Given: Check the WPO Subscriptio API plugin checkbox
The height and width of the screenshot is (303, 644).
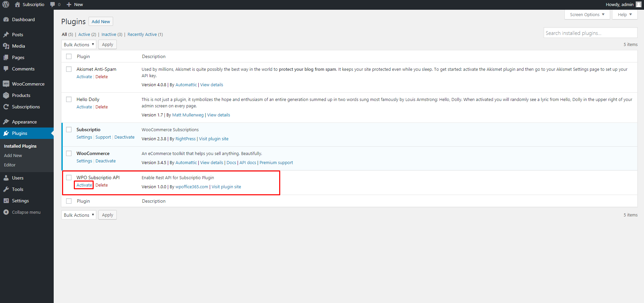Looking at the screenshot, I should click(x=69, y=177).
